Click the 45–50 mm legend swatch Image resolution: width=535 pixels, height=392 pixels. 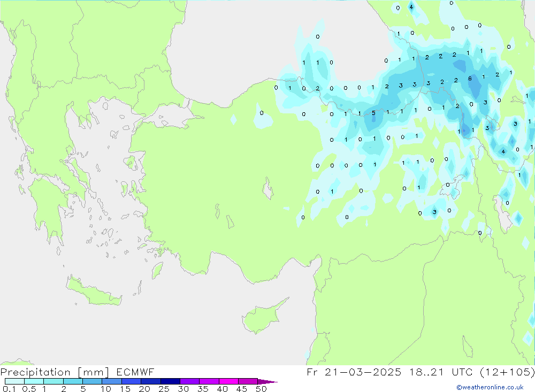pos(248,381)
